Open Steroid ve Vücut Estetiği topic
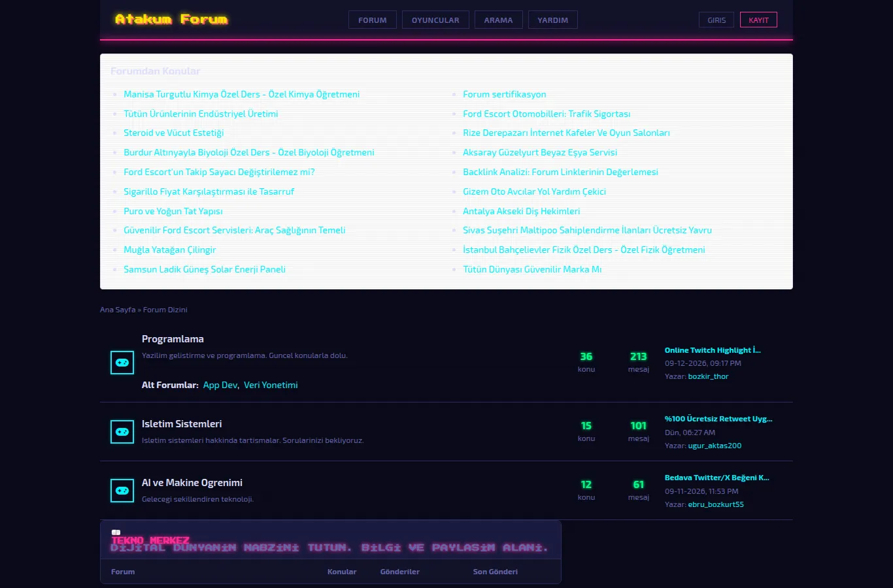The image size is (893, 588). coord(174,133)
